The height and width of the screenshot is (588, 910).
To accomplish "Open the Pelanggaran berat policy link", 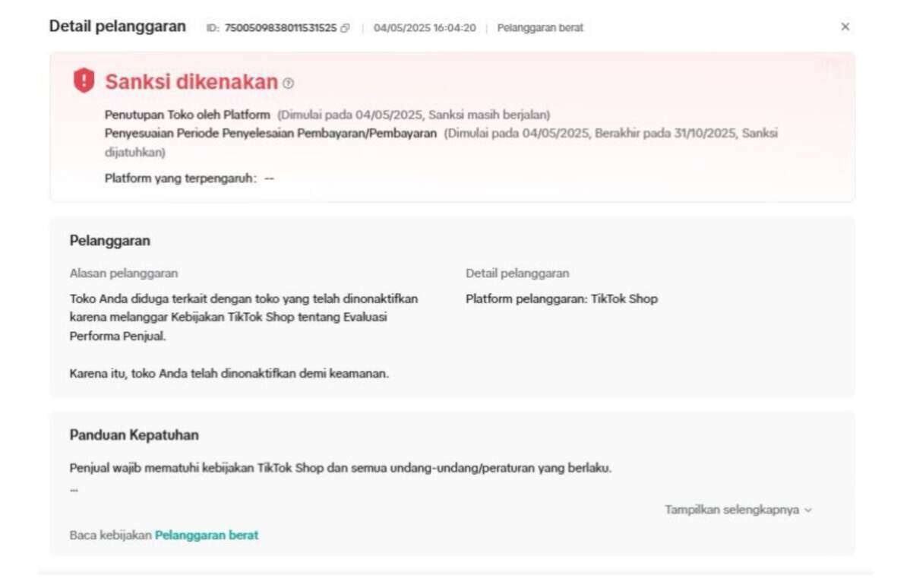I will pos(207,535).
